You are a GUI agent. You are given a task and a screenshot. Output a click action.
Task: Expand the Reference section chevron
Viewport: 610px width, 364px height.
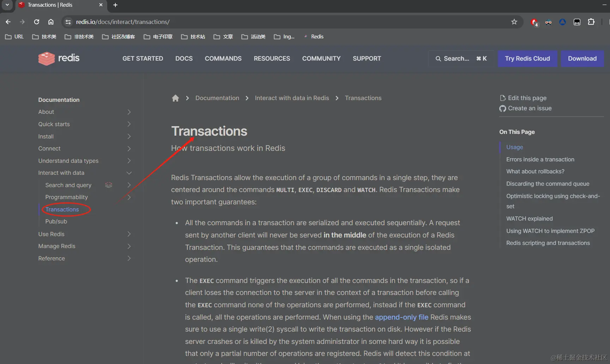point(129,258)
